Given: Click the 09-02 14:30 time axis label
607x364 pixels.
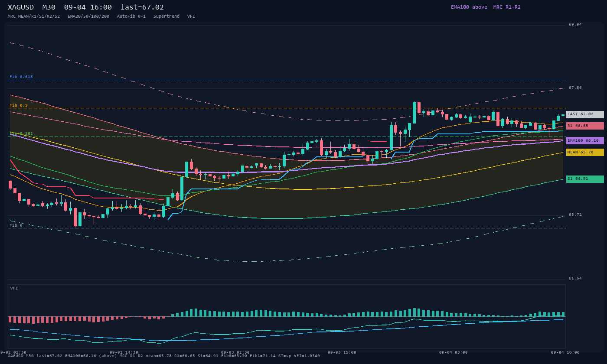Looking at the screenshot, I should pos(124,352).
